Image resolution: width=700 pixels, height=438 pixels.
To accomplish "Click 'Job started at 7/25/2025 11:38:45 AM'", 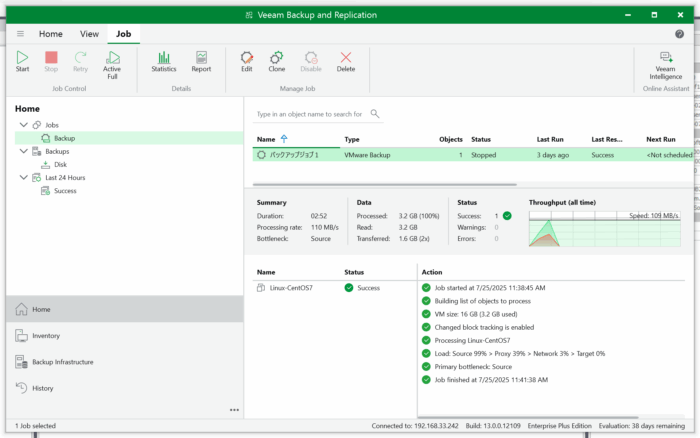I will pos(490,288).
